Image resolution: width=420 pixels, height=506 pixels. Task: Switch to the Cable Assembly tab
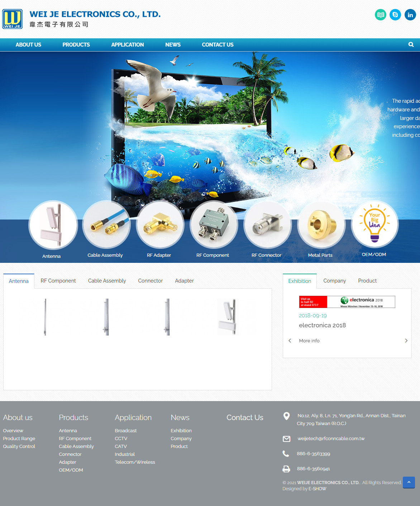tap(107, 281)
